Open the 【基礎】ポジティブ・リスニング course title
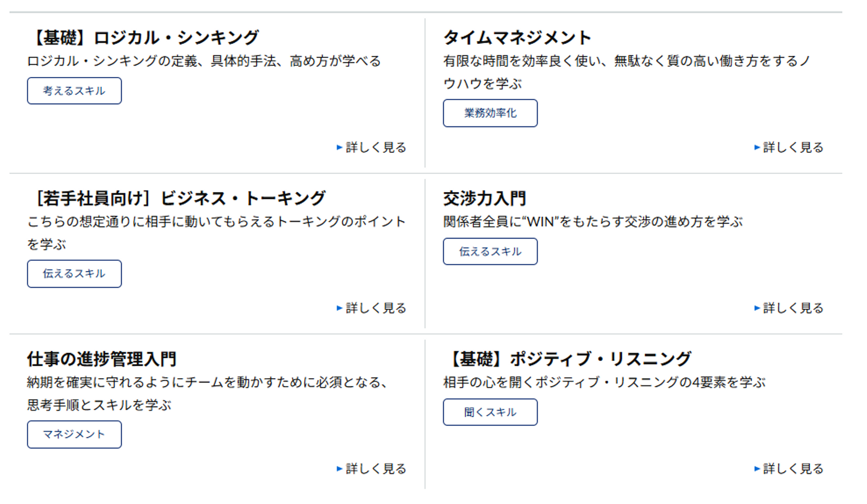 pos(567,359)
